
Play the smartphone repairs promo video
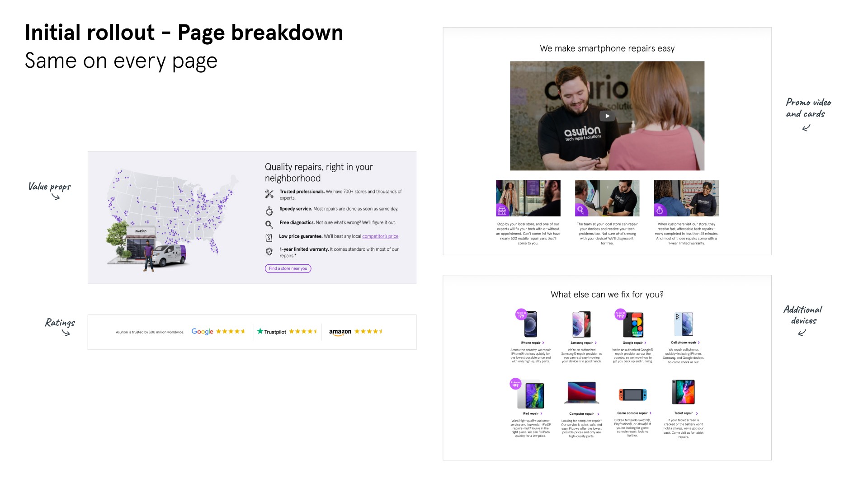[607, 116]
